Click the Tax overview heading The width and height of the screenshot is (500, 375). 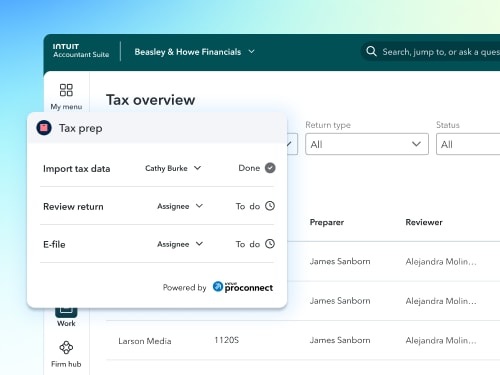151,100
